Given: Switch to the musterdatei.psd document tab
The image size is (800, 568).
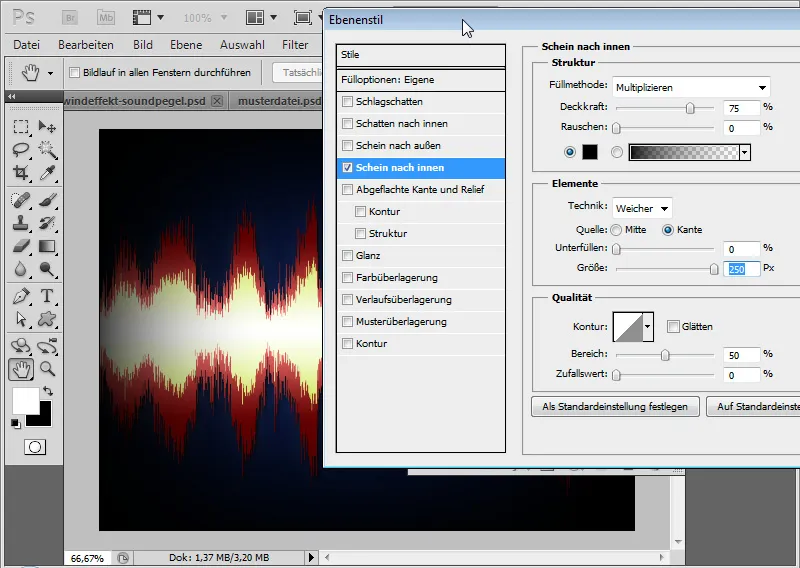Looking at the screenshot, I should point(278,101).
